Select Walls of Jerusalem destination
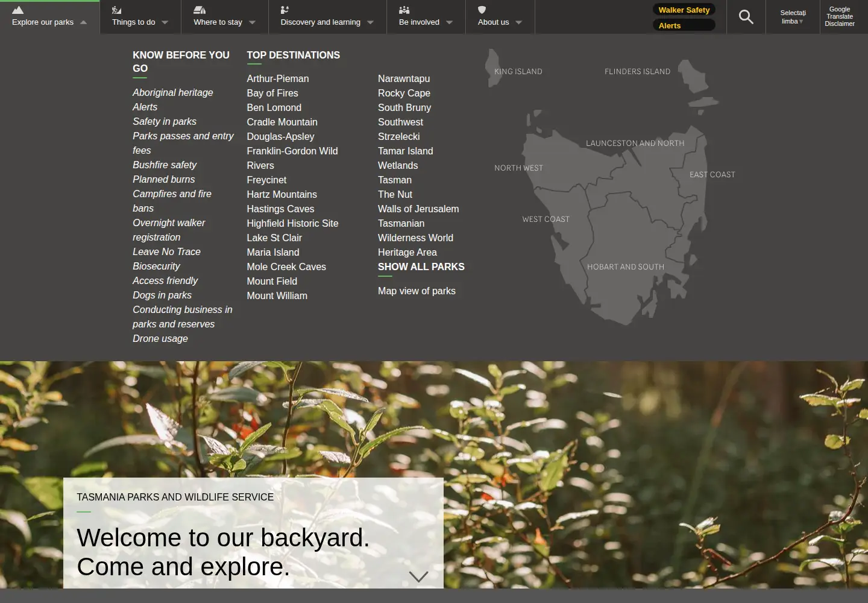The width and height of the screenshot is (868, 603). coord(418,209)
